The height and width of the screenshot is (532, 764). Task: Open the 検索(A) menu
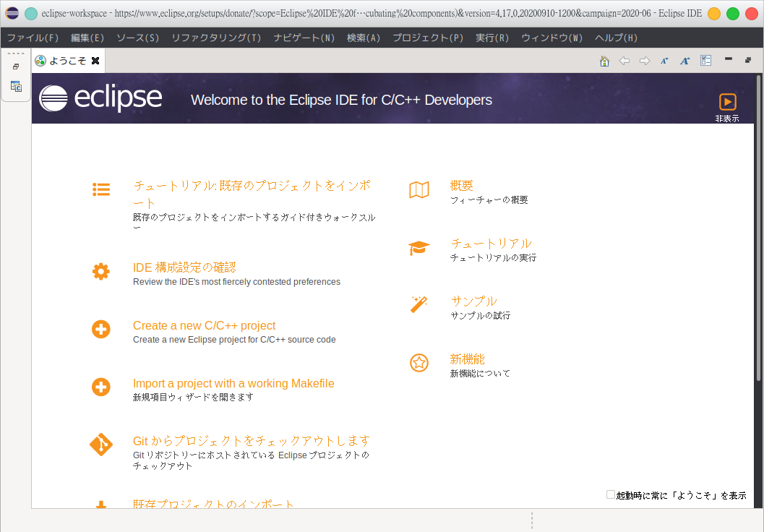click(364, 38)
